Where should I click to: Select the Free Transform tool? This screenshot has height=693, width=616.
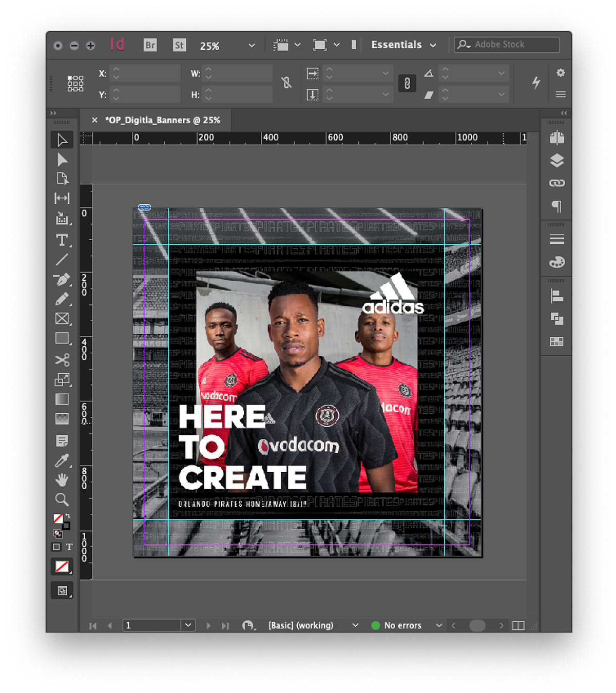pos(62,379)
